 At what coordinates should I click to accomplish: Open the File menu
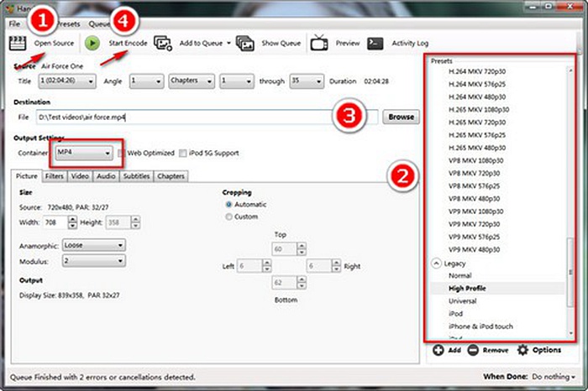(14, 24)
